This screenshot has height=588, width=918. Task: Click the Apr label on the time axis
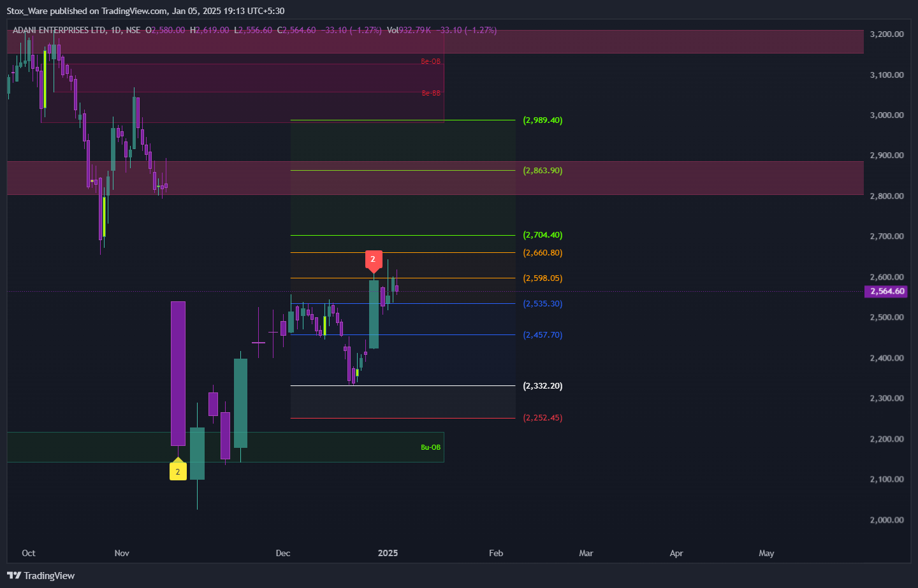[x=676, y=553]
